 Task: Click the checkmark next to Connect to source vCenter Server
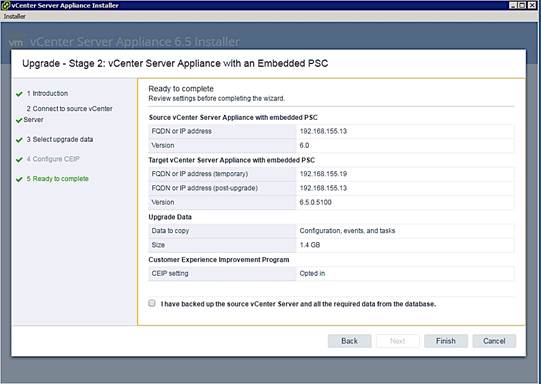[19, 120]
